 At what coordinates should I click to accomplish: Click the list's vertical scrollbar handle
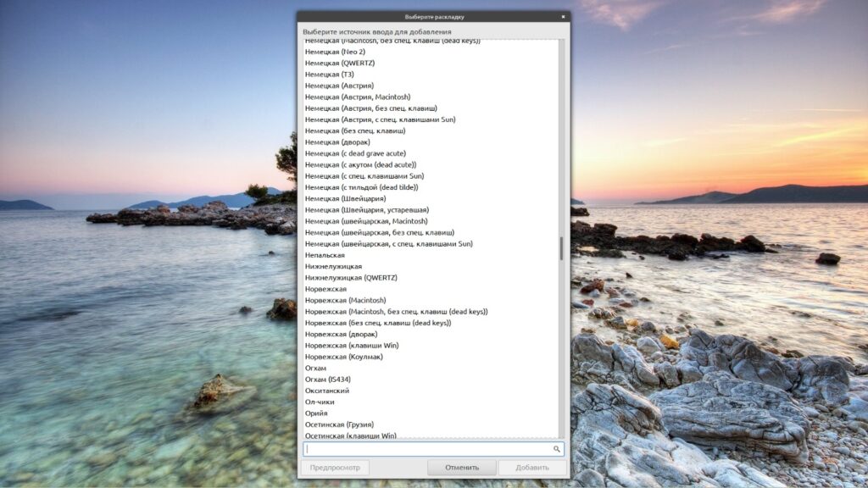click(561, 248)
